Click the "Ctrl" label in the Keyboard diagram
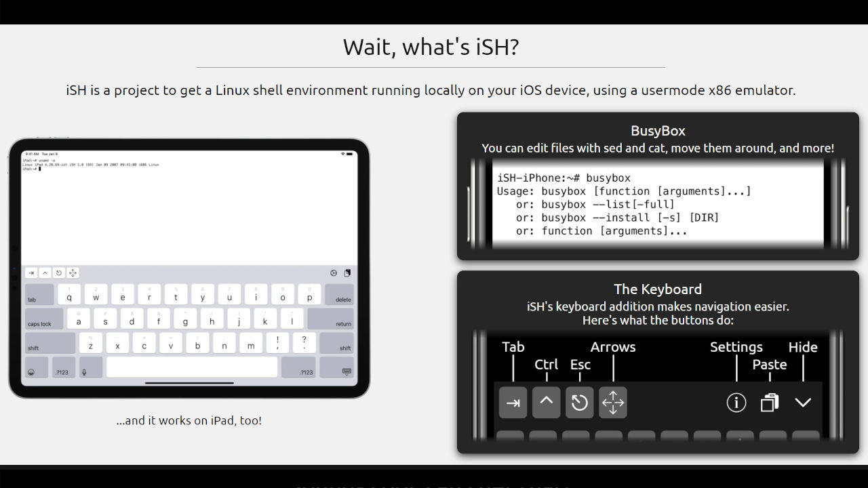This screenshot has width=868, height=488. (x=546, y=365)
